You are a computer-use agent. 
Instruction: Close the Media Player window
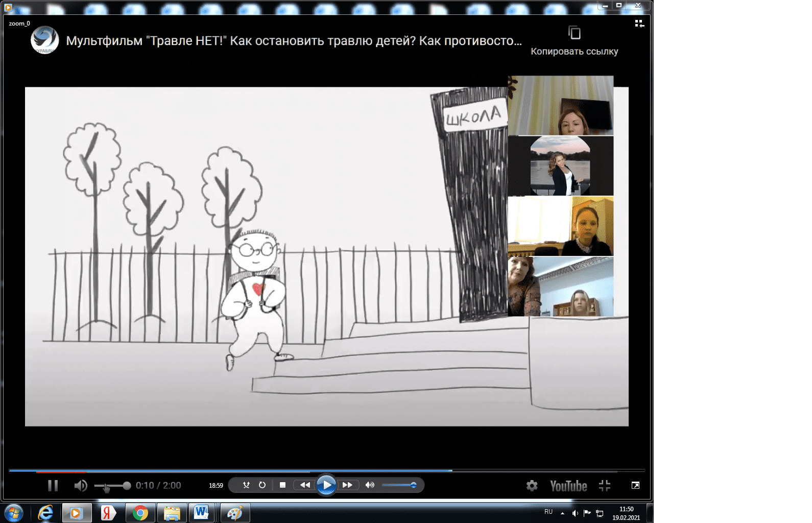[x=638, y=6]
